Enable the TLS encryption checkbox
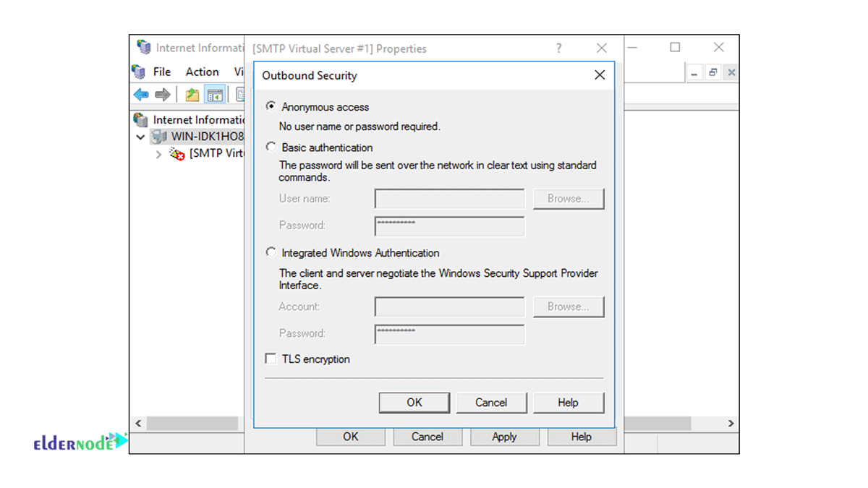868x488 pixels. [271, 359]
